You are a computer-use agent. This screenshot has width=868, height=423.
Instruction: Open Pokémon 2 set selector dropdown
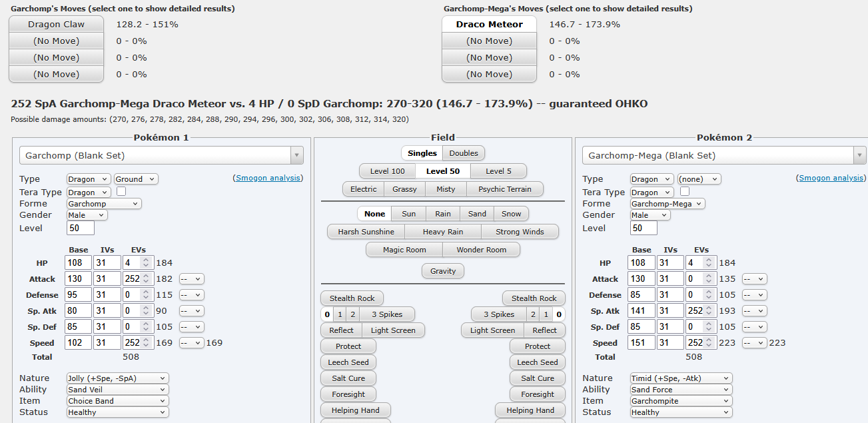tap(725, 155)
